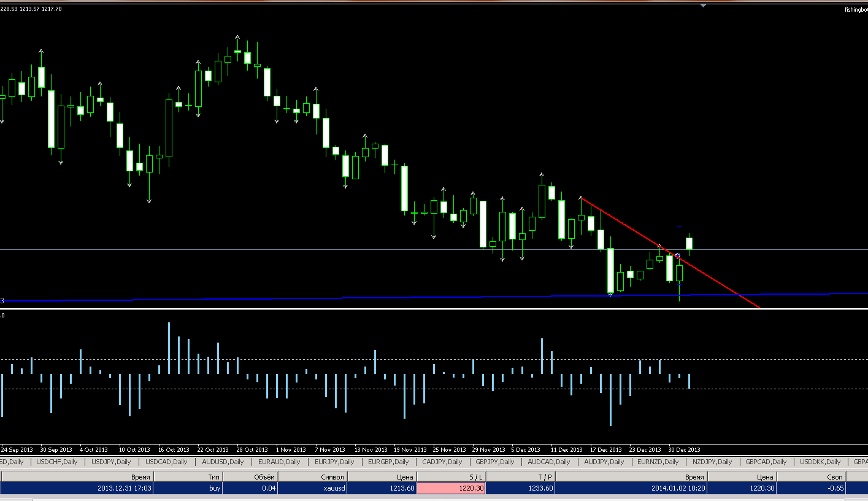
Task: Open the EURAUD,Daily chart tab
Action: coord(279,462)
